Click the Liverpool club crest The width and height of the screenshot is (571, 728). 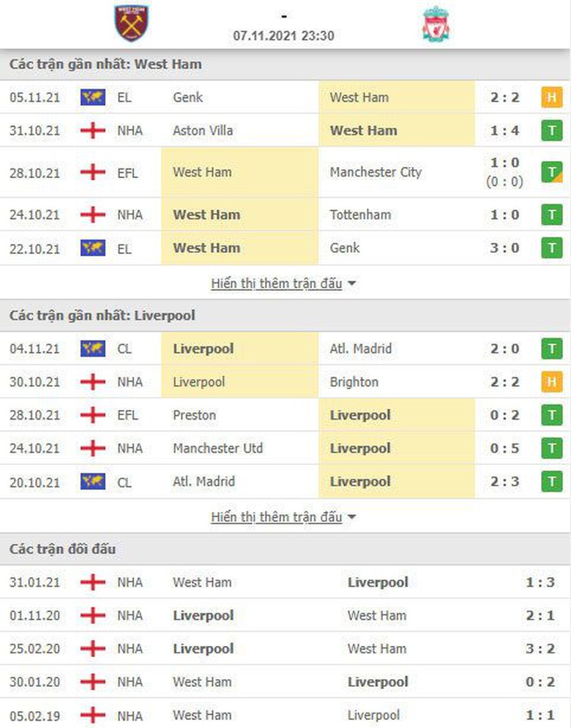[x=436, y=23]
